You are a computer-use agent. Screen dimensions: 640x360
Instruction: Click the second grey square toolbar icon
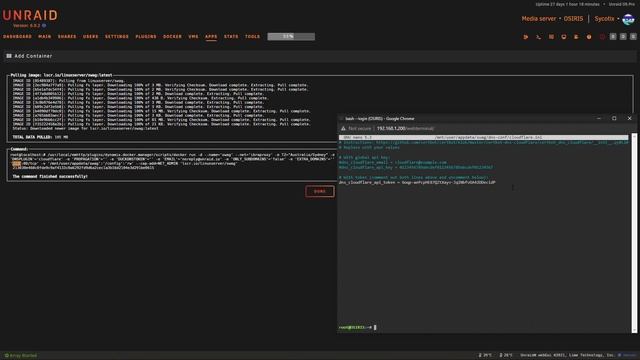click(x=623, y=37)
